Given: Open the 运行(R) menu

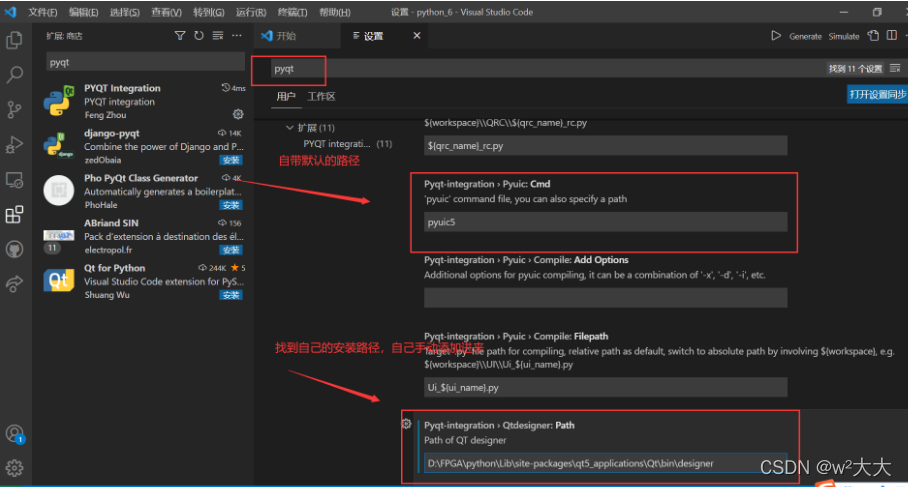Looking at the screenshot, I should coord(251,12).
